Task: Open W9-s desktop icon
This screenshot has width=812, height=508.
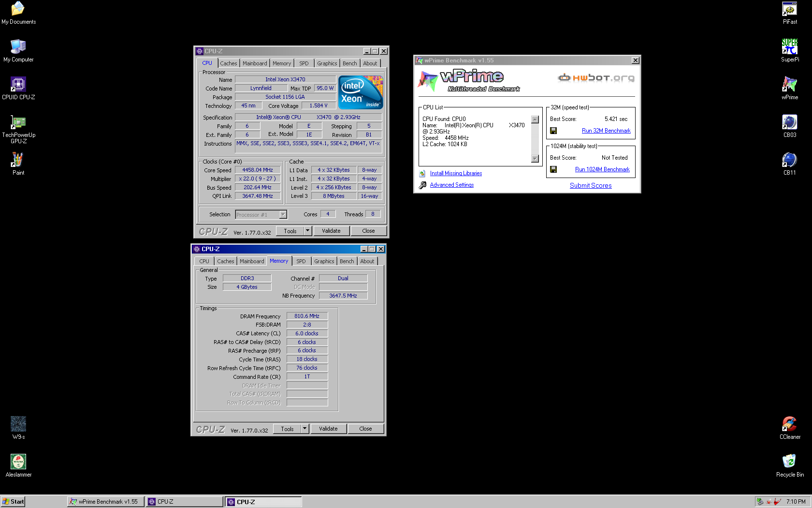Action: (18, 428)
